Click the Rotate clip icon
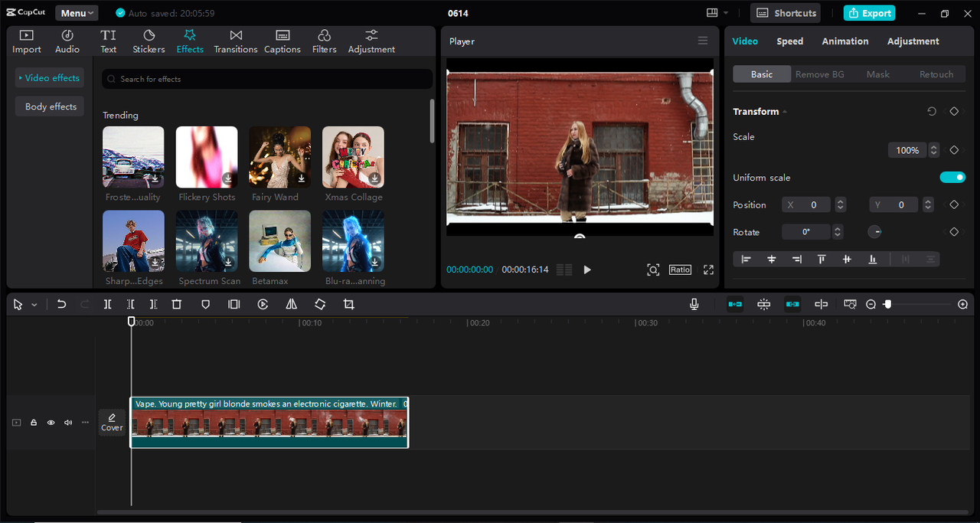 coord(320,304)
